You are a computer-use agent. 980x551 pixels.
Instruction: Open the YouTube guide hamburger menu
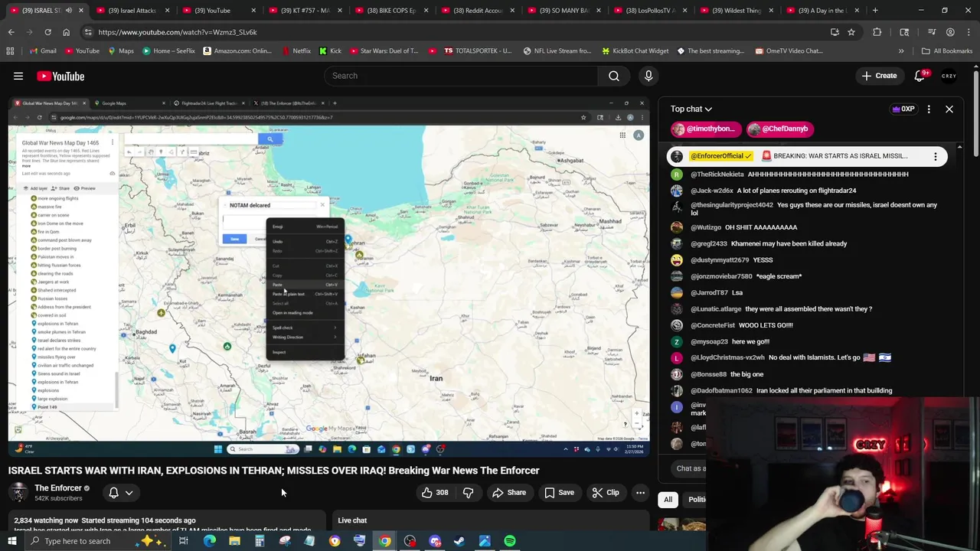[x=18, y=76]
